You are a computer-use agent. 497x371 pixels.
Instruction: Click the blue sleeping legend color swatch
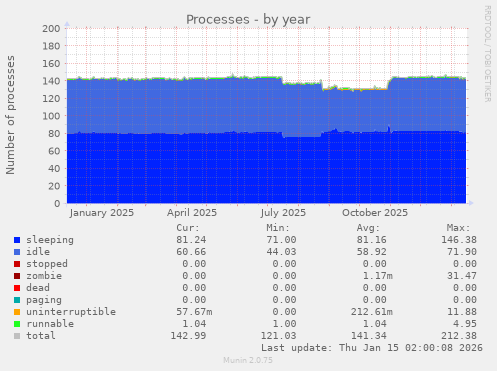17,240
